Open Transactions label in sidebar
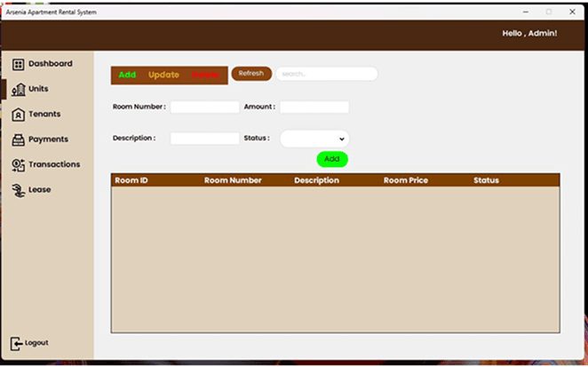 (x=54, y=164)
